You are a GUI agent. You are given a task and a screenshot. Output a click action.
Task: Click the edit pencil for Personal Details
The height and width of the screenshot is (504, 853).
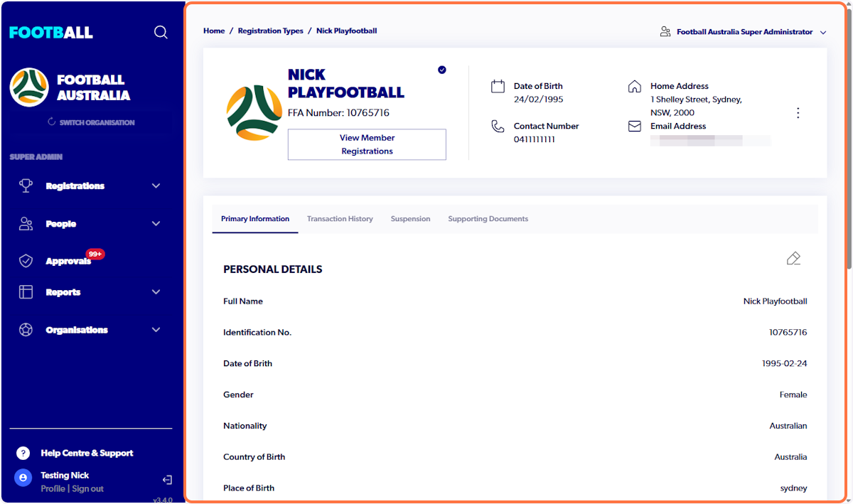[x=793, y=258]
